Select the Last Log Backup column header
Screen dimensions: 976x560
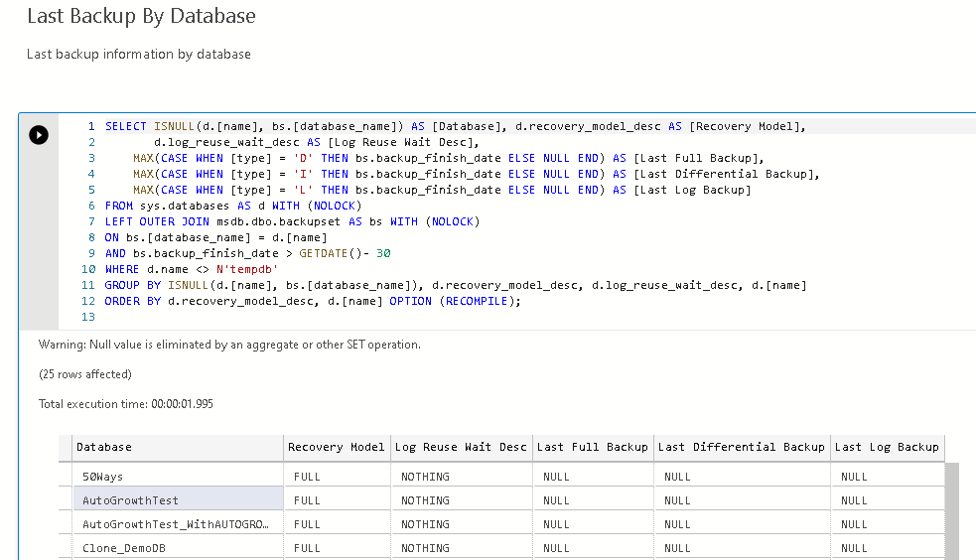tap(887, 447)
